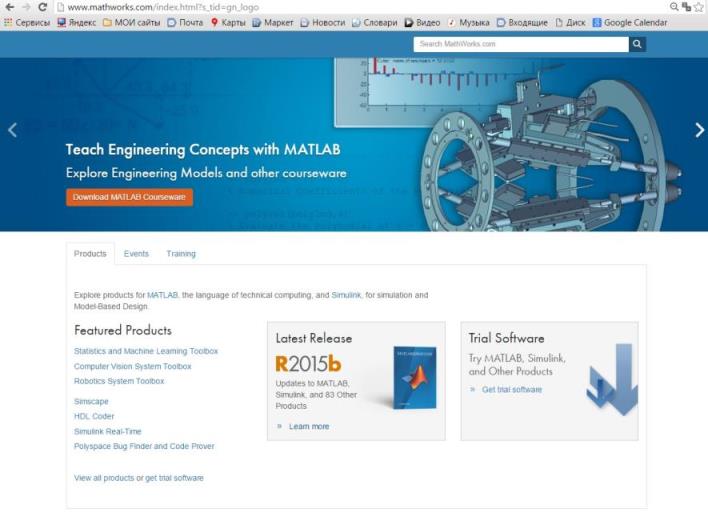The height and width of the screenshot is (513, 708).
Task: Switch to the Events tab
Action: coord(136,254)
